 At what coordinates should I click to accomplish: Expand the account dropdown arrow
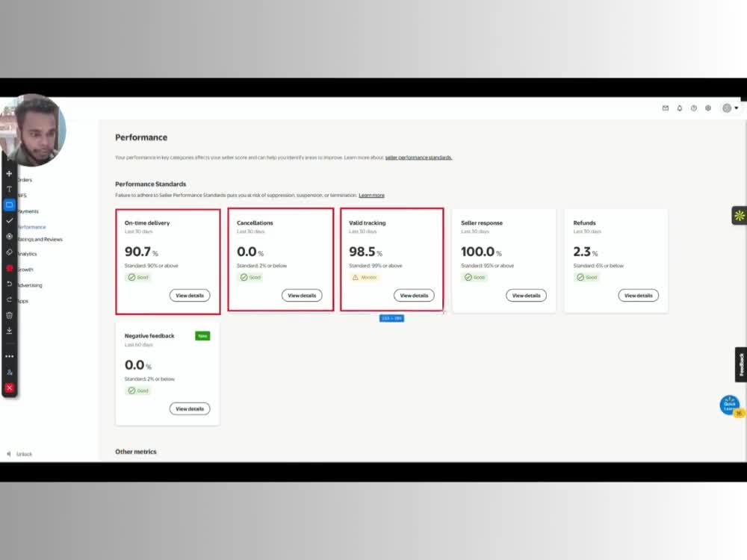click(x=737, y=108)
